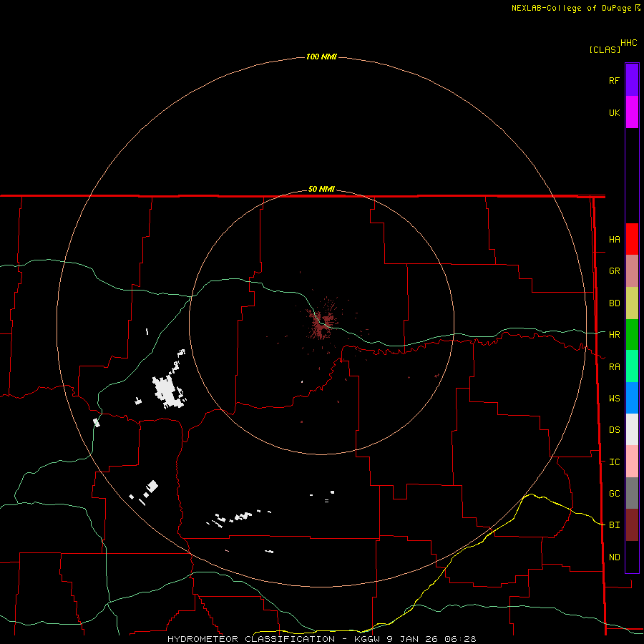Click the HA red legend swatch
644x644 pixels.
tap(632, 239)
